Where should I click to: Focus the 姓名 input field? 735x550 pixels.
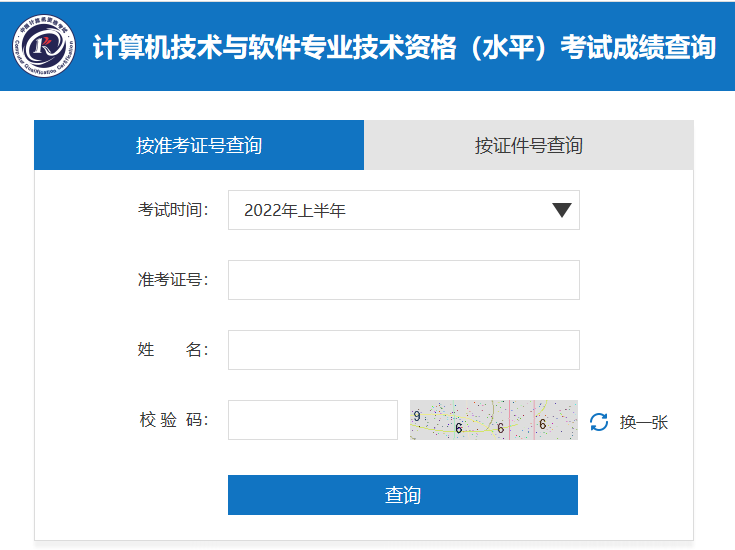(x=403, y=350)
